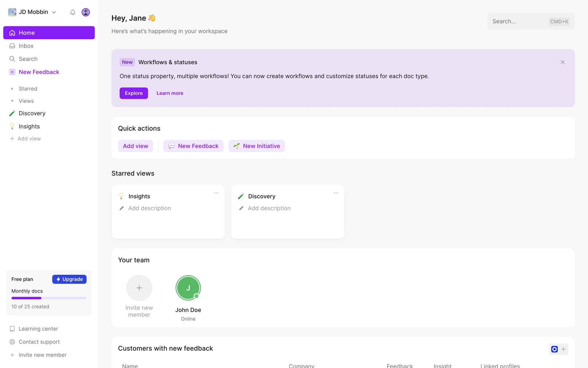588x368 pixels.
Task: Open the Insights card three-dot menu
Action: (x=216, y=193)
